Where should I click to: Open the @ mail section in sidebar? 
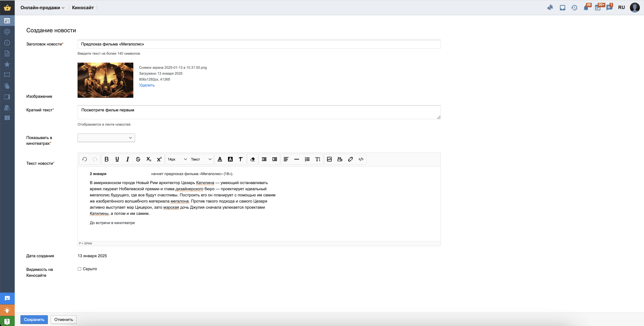tap(7, 32)
